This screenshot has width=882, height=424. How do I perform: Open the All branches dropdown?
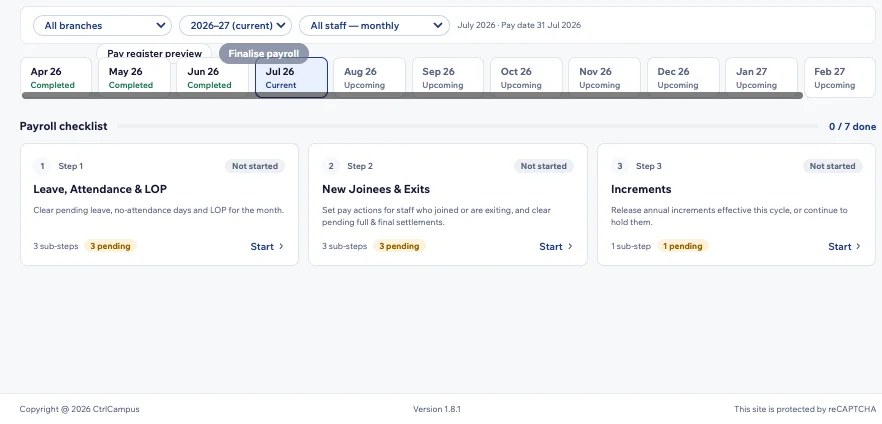[102, 25]
